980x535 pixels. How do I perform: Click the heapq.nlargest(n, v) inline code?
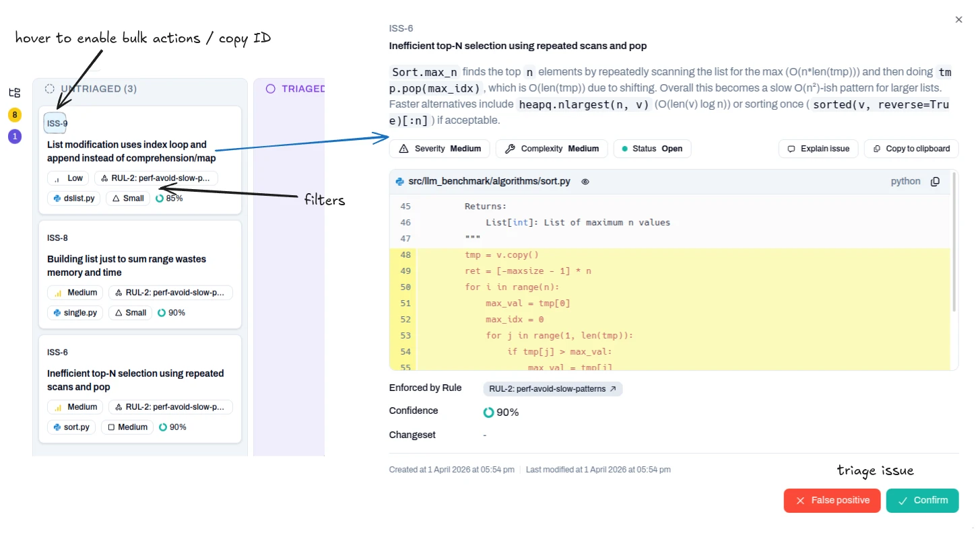coord(585,104)
